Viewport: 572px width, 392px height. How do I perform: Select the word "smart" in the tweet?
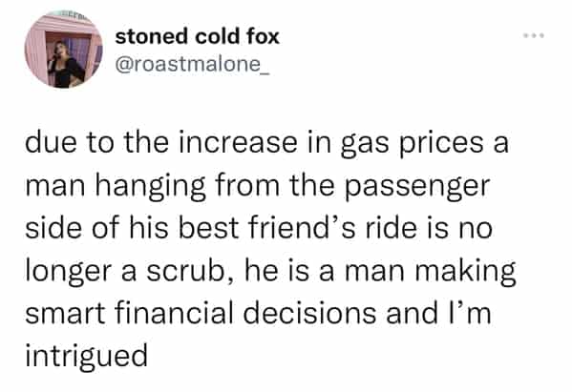click(x=65, y=314)
